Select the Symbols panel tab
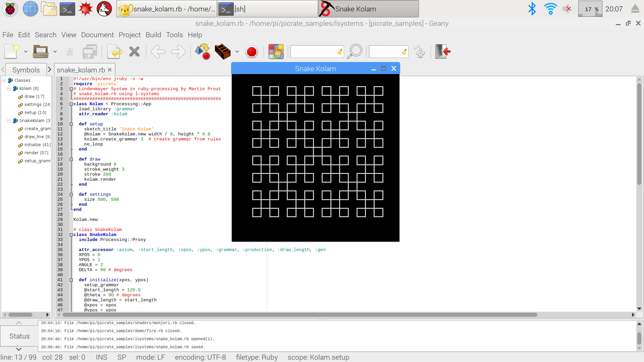 coord(25,69)
